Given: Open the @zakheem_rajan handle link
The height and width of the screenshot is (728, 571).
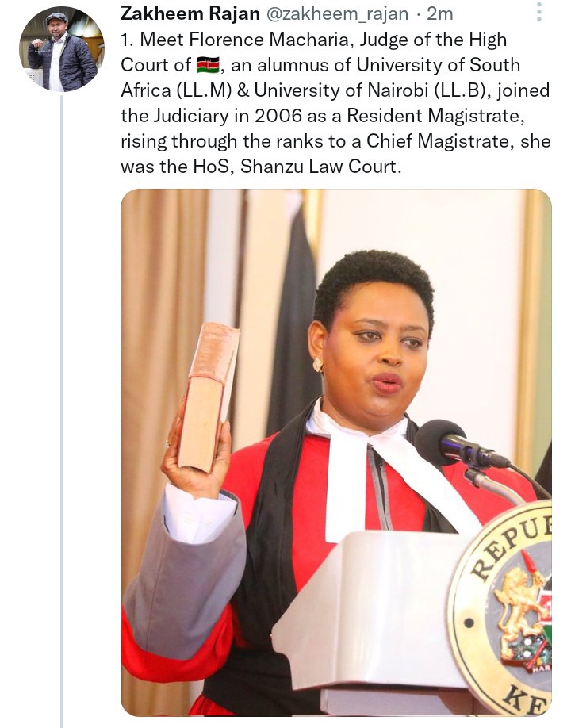Looking at the screenshot, I should click(x=337, y=14).
